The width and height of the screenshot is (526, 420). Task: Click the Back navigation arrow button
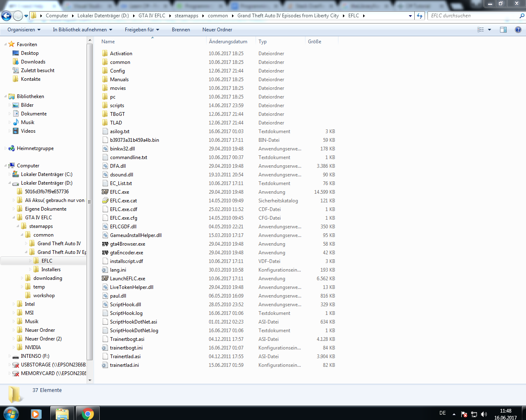tap(6, 16)
